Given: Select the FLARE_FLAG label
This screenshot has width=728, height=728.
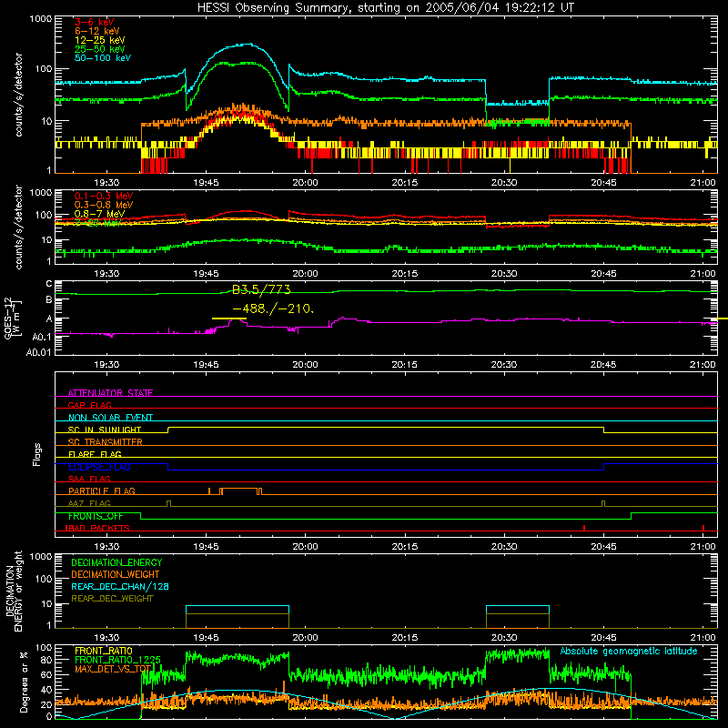Looking at the screenshot, I should click(x=95, y=454).
